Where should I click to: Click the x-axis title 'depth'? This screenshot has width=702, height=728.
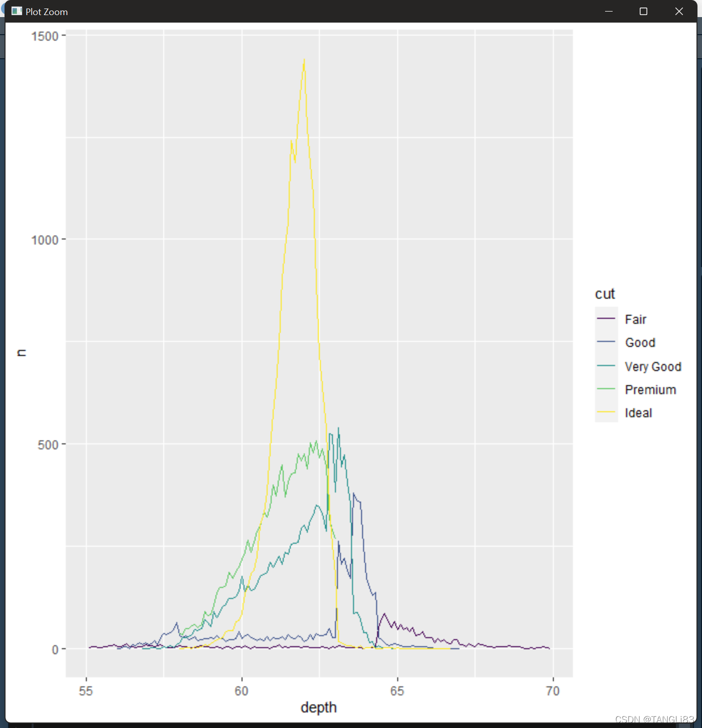318,707
